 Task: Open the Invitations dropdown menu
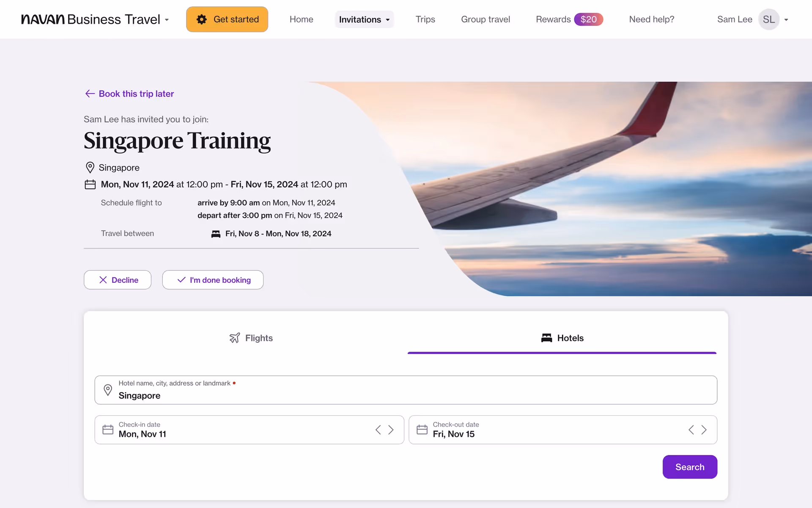coord(364,19)
